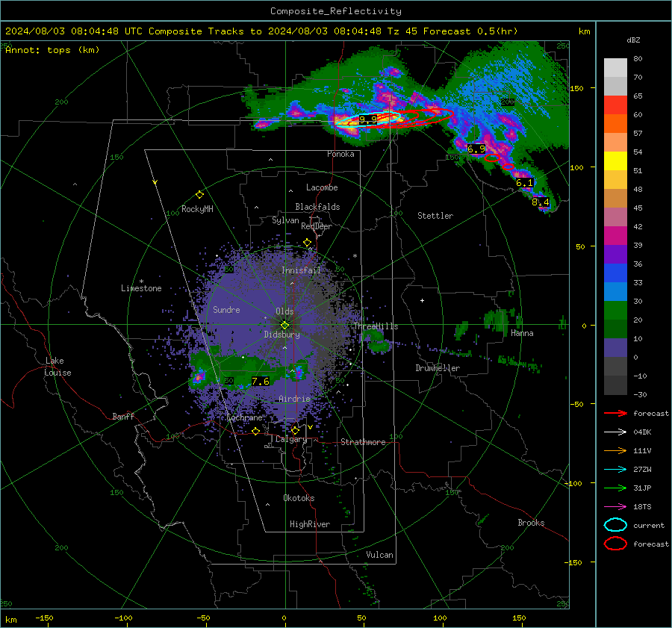Pick the bright yellow 54 dBZ swatch
Screen dimensions: 672x628
pyautogui.click(x=615, y=161)
